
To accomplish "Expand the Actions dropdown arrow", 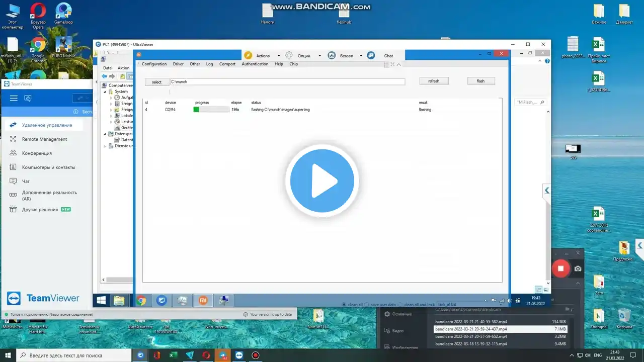I will point(279,56).
